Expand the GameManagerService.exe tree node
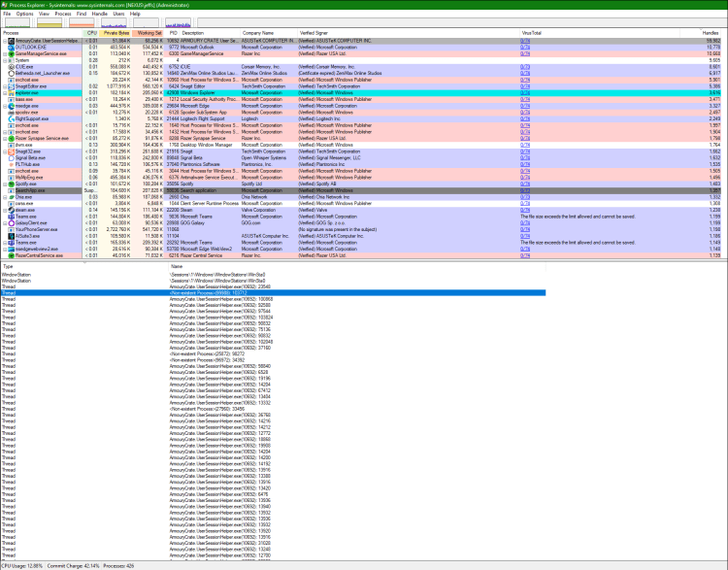Viewport: 728px width, 570px height. [x=5, y=53]
